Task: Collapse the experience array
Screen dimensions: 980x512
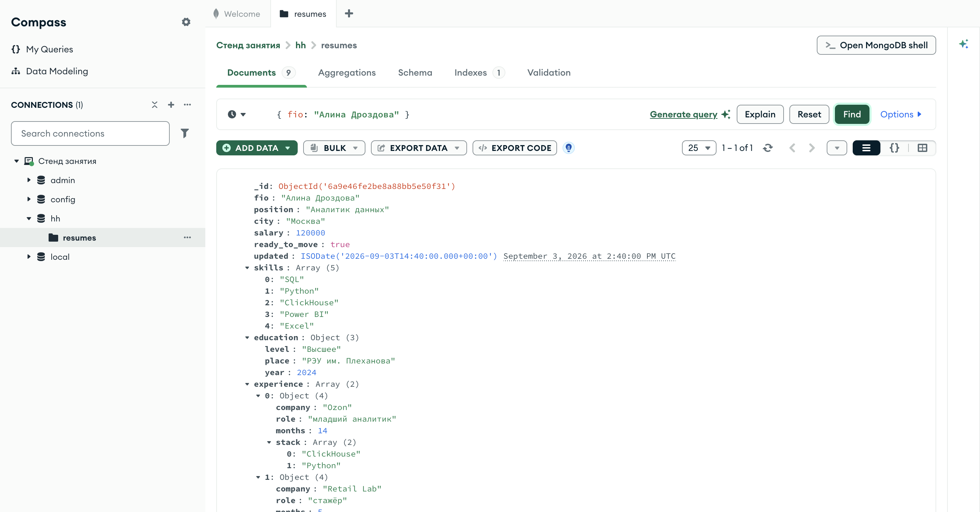Action: click(x=247, y=384)
